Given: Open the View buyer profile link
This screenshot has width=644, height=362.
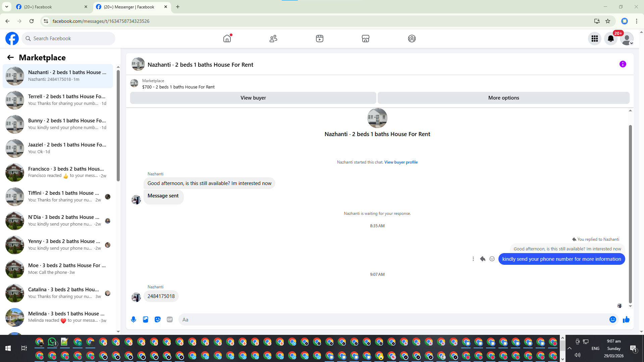Looking at the screenshot, I should (x=401, y=162).
